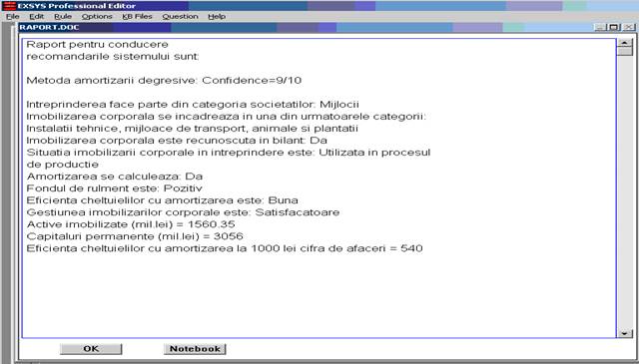
Task: Open the Question menu
Action: (180, 17)
